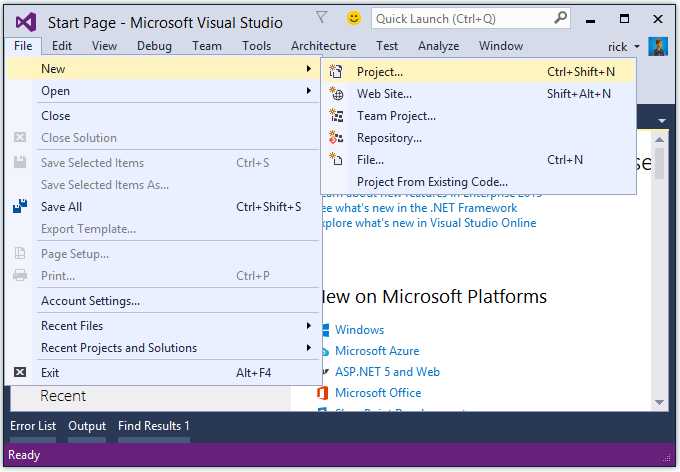This screenshot has width=680, height=472.
Task: Click the Ready status bar text
Action: [x=24, y=455]
